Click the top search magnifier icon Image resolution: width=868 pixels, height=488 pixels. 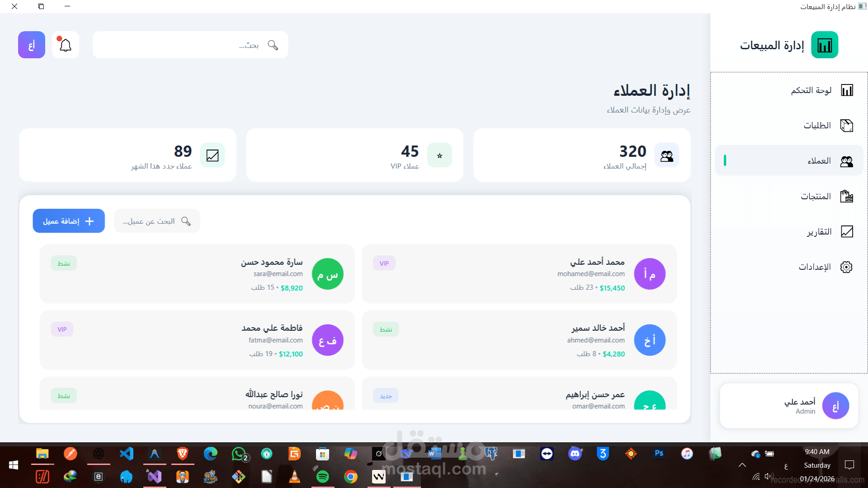pyautogui.click(x=273, y=45)
